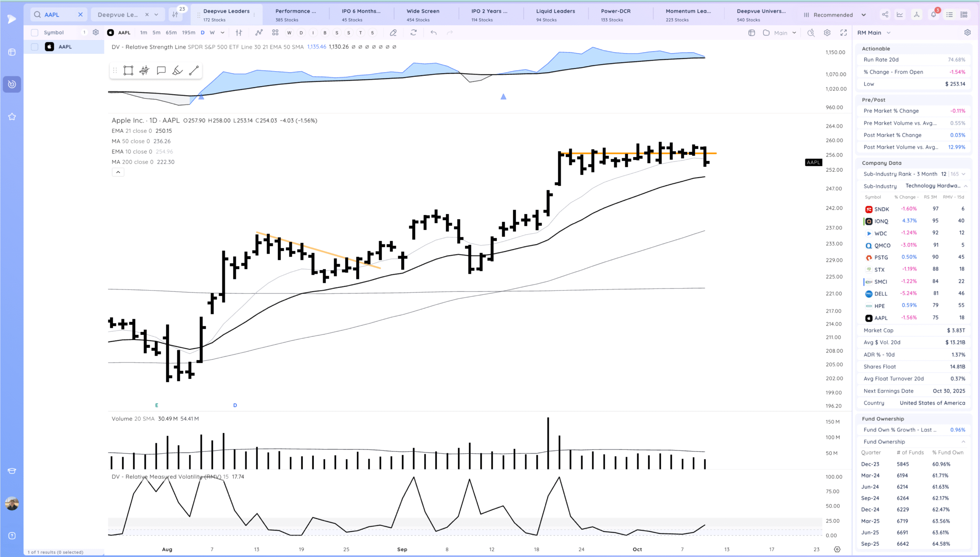Image resolution: width=980 pixels, height=557 pixels.
Task: Toggle the B circle chart marker
Action: 325,33
